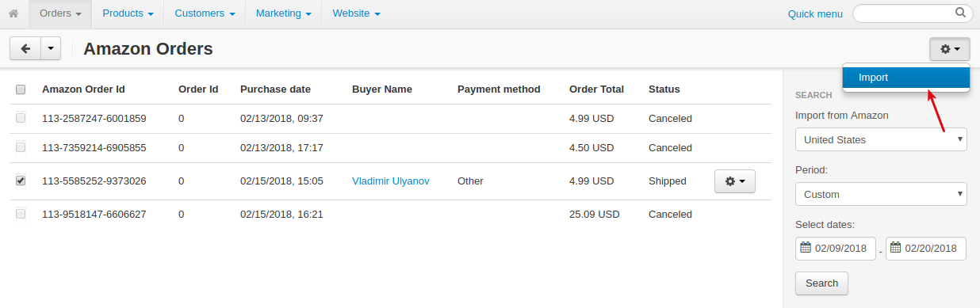Toggle the checkbox for order 113-2587247-6001859
This screenshot has height=308, width=980.
tap(21, 118)
